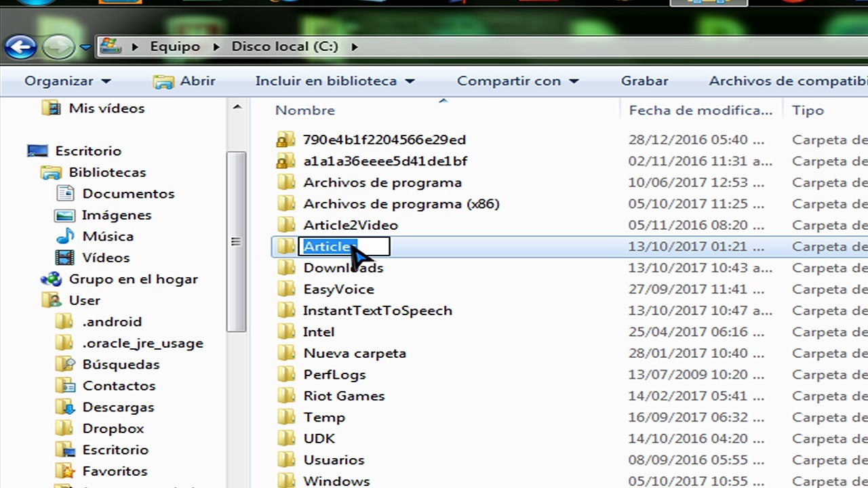Click the computer icon in address bar
The image size is (868, 488).
[110, 46]
